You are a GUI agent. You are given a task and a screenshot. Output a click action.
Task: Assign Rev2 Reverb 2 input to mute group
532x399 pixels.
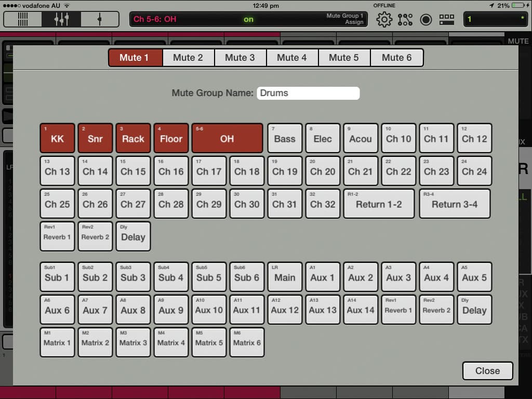coord(96,236)
